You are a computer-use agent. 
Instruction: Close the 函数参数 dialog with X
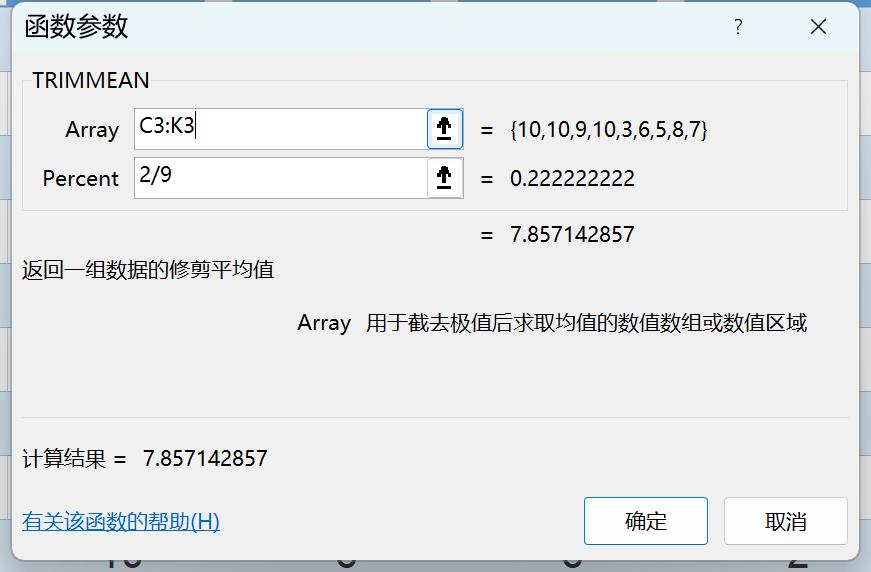(818, 27)
